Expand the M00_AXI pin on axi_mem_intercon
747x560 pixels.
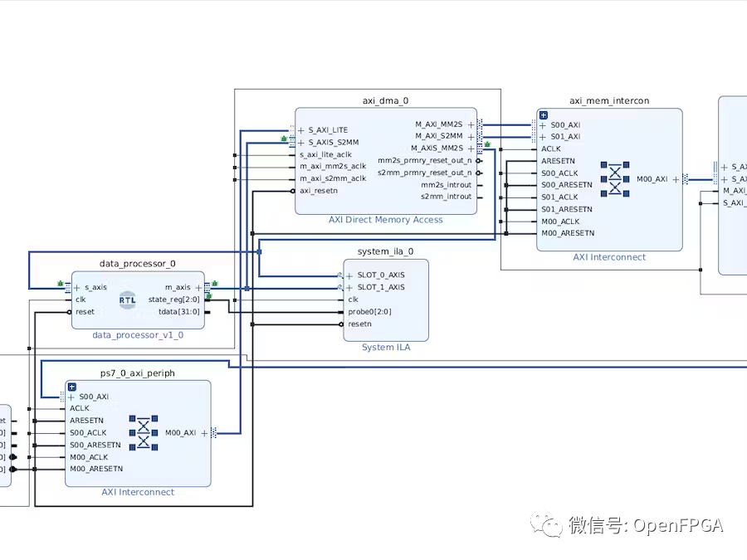(675, 178)
